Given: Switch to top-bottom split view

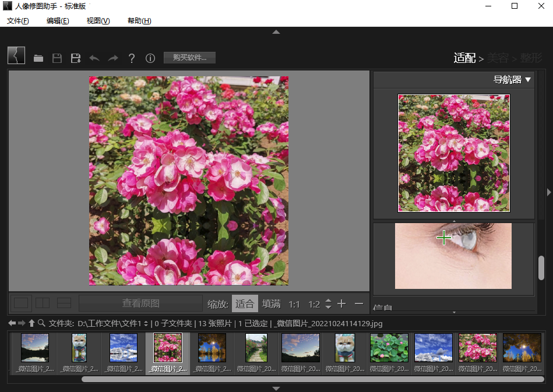Looking at the screenshot, I should coord(64,303).
